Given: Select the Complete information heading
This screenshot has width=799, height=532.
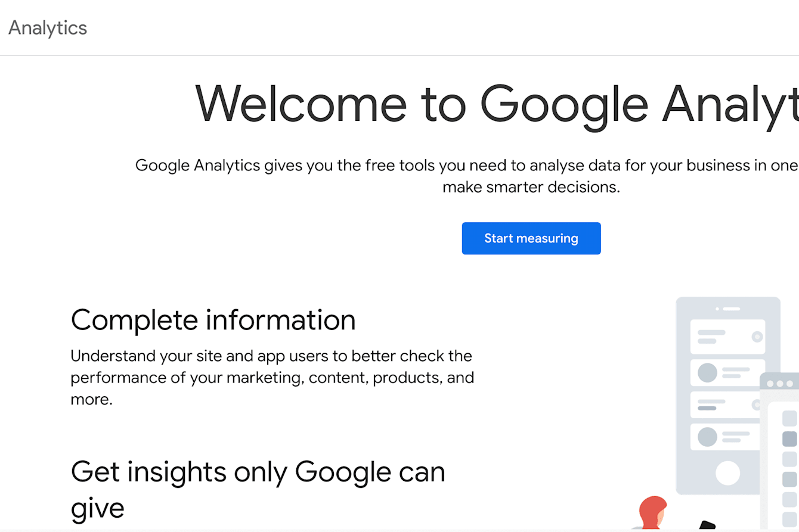Looking at the screenshot, I should [x=213, y=320].
